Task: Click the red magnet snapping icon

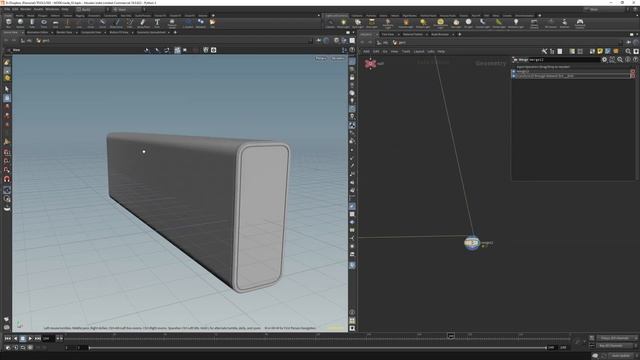Action: (7, 179)
